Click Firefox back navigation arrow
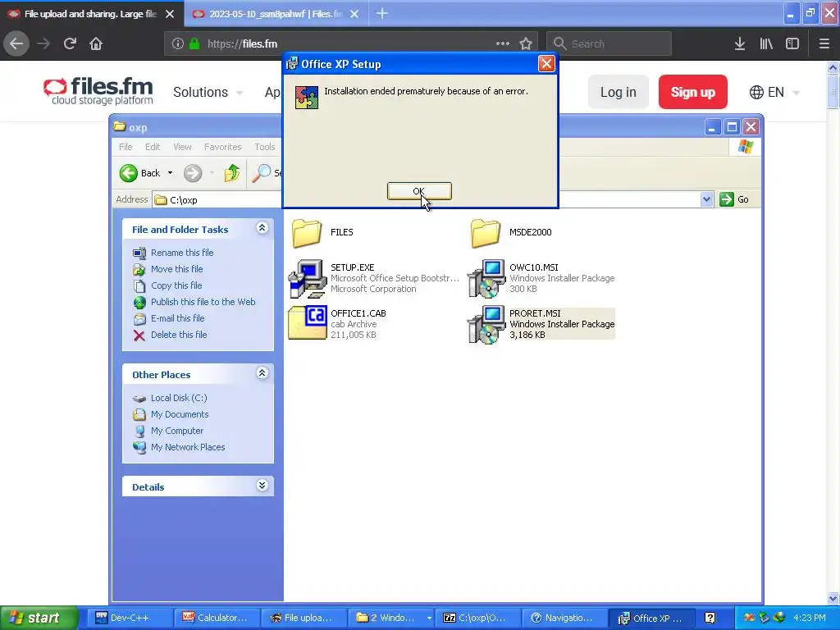The image size is (840, 630). click(16, 43)
